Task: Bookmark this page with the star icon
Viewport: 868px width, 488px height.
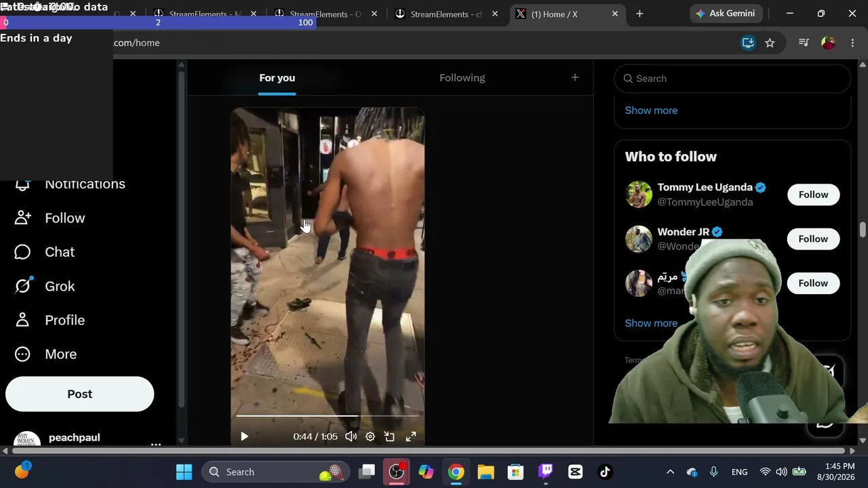Action: click(770, 43)
